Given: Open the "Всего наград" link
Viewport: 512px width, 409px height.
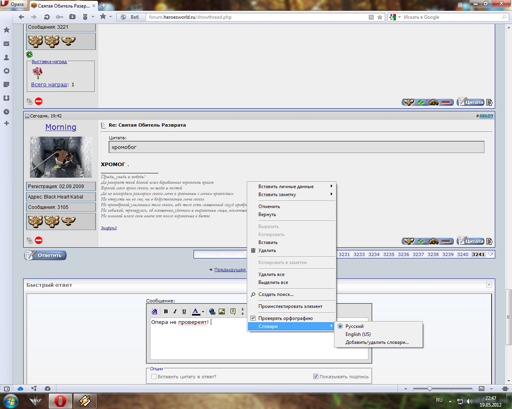Looking at the screenshot, I should coord(49,85).
